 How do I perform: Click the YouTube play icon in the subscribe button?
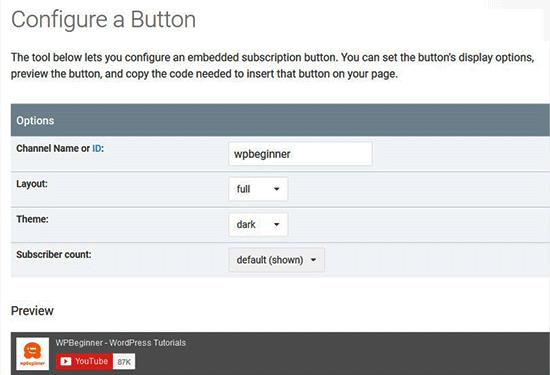[66, 361]
